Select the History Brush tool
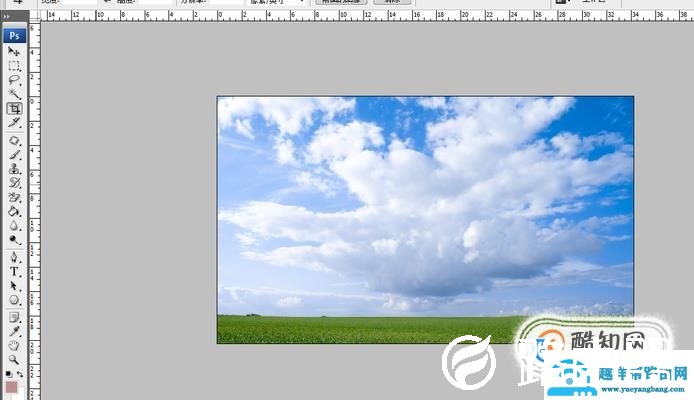 [x=14, y=183]
